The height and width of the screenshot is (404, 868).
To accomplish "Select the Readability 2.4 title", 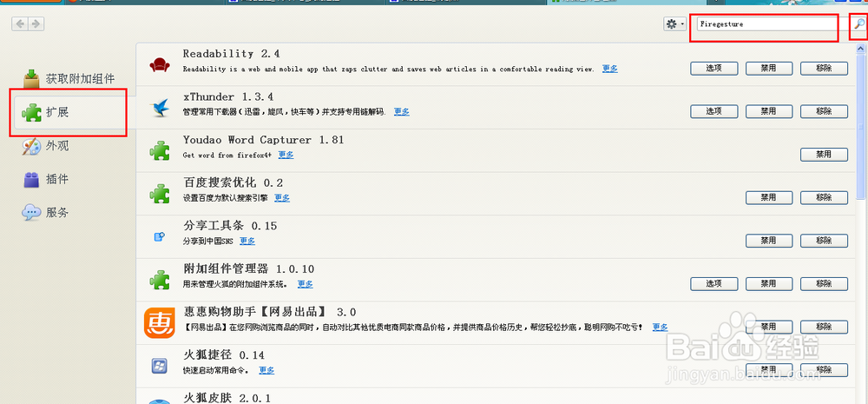I will coord(232,54).
